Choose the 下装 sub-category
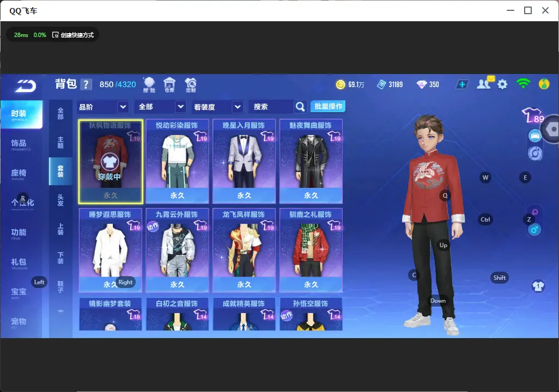This screenshot has height=392, width=559. [x=60, y=258]
